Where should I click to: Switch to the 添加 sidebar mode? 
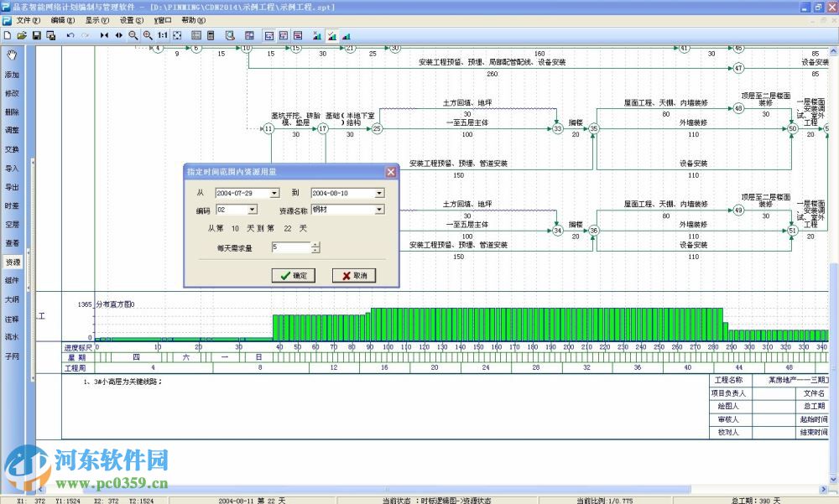pos(12,75)
